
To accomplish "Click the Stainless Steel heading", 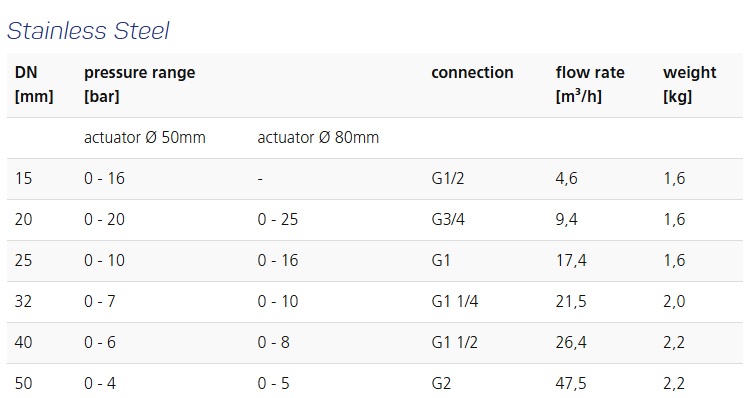I will coord(88,31).
